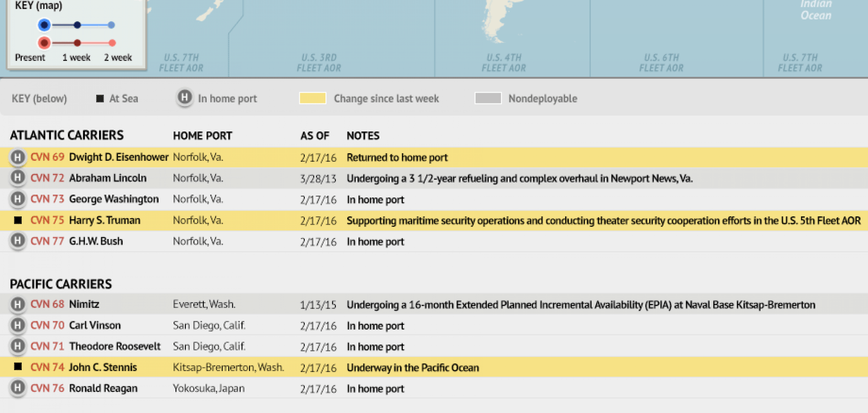Click the H icon beside CVN 72 Lincoln

(x=18, y=178)
